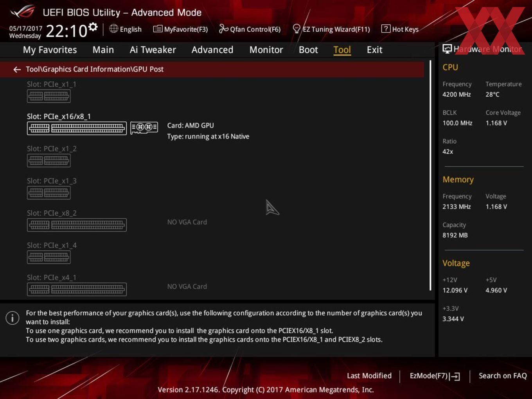532x399 pixels.
Task: Click the date 05/17/2017 Wednesday
Action: click(x=25, y=32)
